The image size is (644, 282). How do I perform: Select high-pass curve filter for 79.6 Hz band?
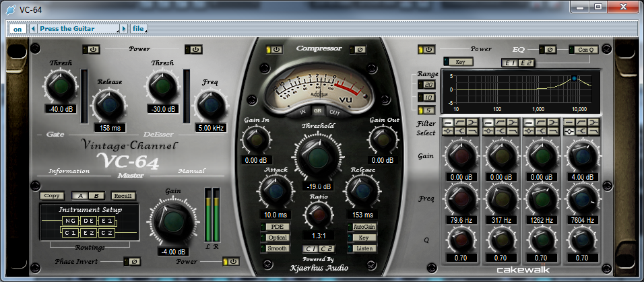pos(460,122)
